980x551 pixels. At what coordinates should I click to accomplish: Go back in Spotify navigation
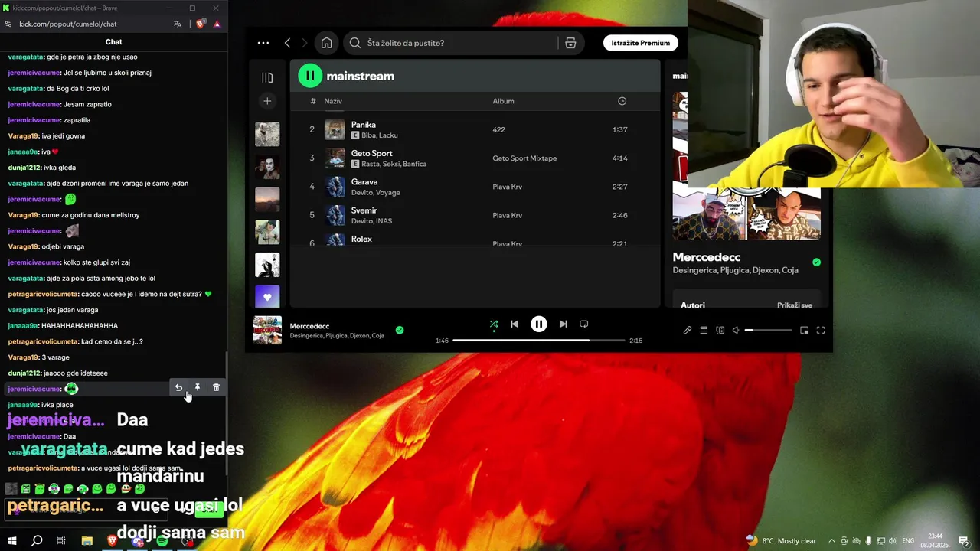pos(287,43)
